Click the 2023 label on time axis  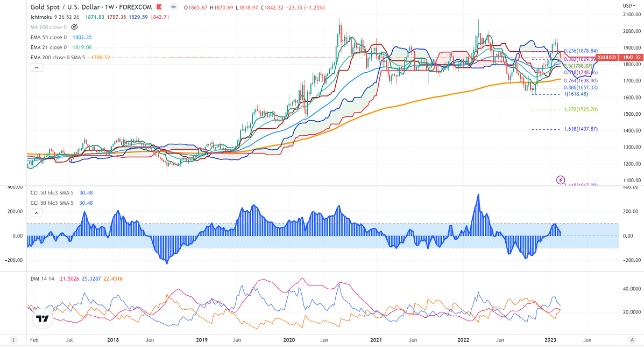click(550, 340)
